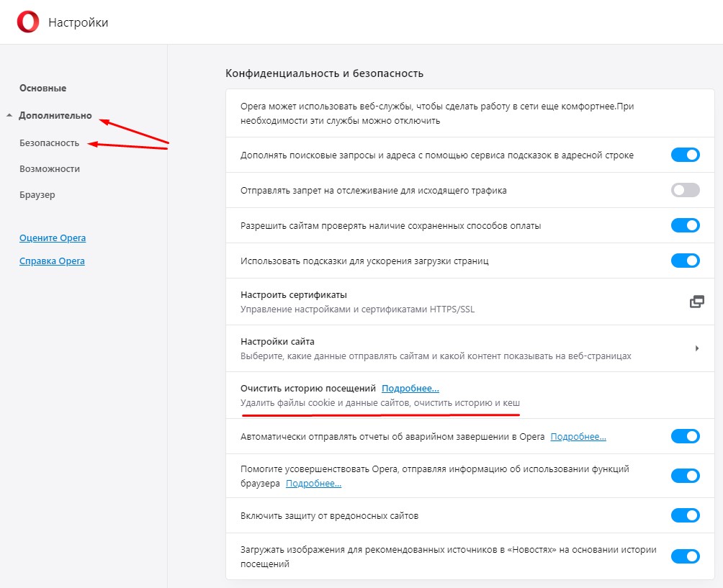Select Дополнительно in the sidebar
This screenshot has height=588, width=723.
point(55,116)
